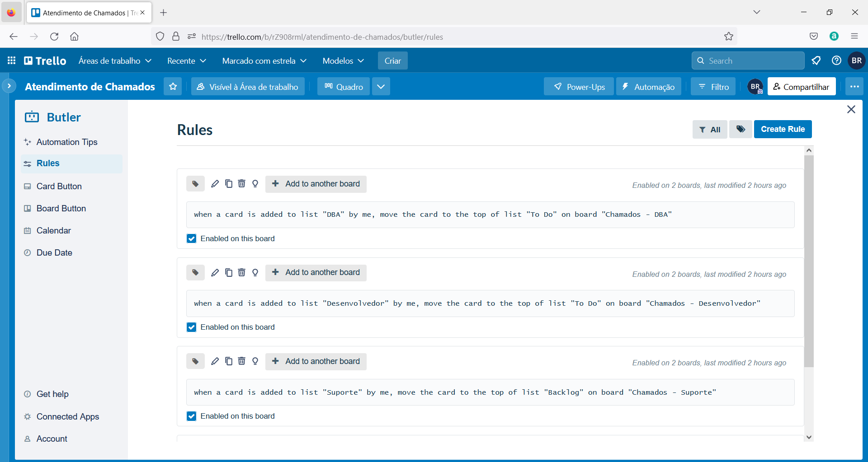This screenshot has height=462, width=868.
Task: Edit the Suporte rule with pencil icon
Action: 215,361
